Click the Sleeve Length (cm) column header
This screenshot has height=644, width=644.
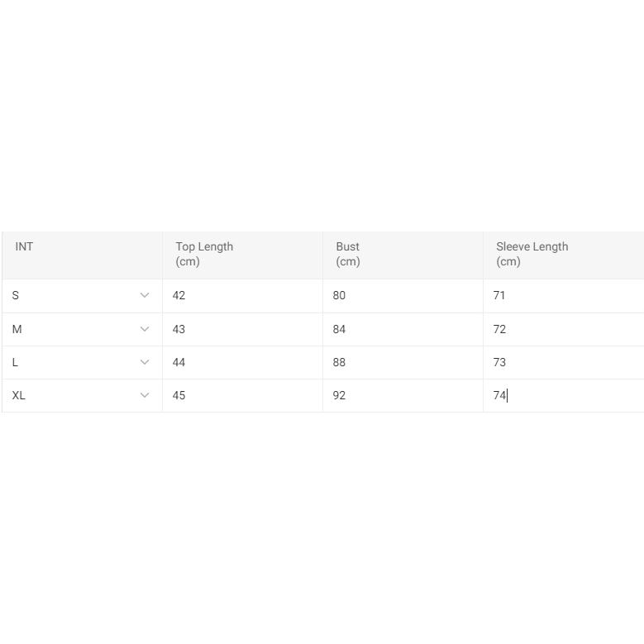click(532, 254)
